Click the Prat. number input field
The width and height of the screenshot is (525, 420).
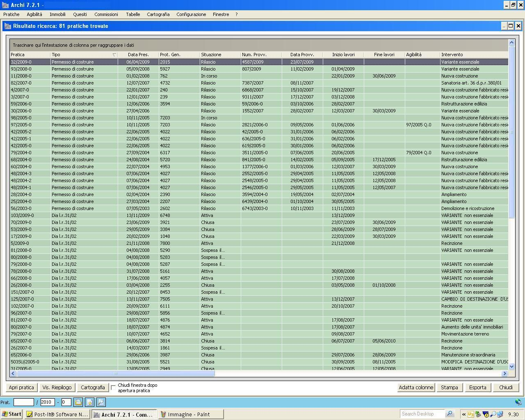tap(23, 402)
